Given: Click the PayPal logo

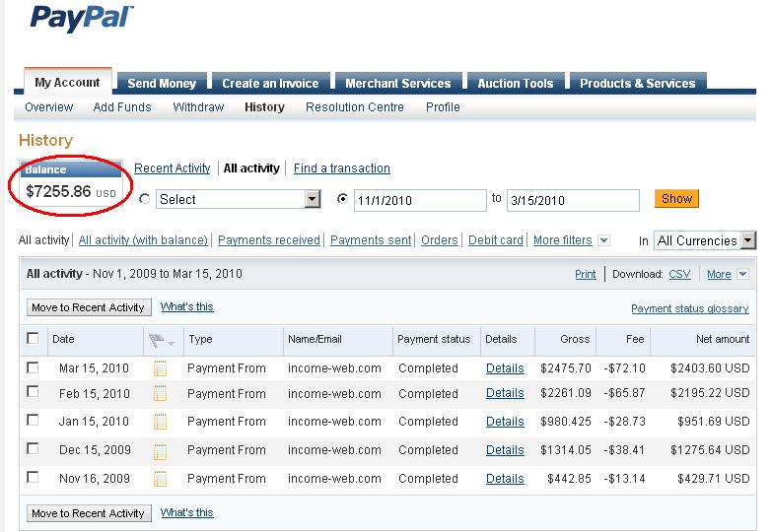Looking at the screenshot, I should coord(82,18).
